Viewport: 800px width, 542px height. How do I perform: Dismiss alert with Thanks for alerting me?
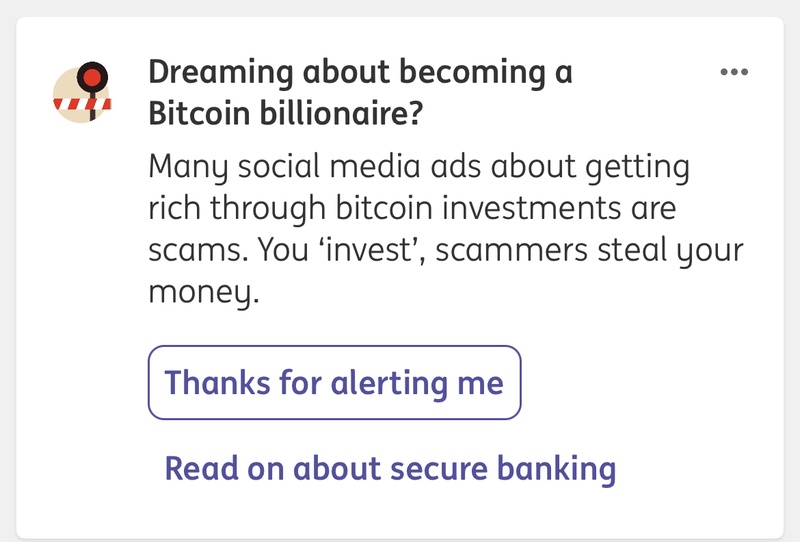(x=334, y=382)
